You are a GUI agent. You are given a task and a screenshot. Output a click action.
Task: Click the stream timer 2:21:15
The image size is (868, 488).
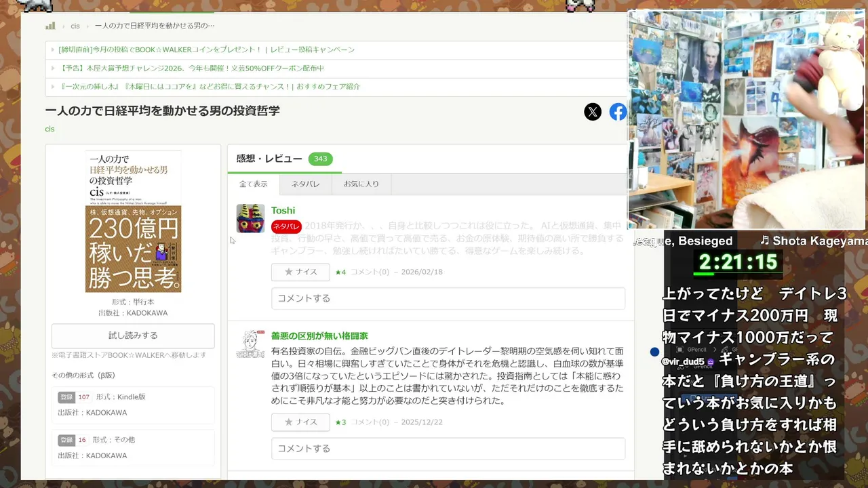[x=738, y=262]
